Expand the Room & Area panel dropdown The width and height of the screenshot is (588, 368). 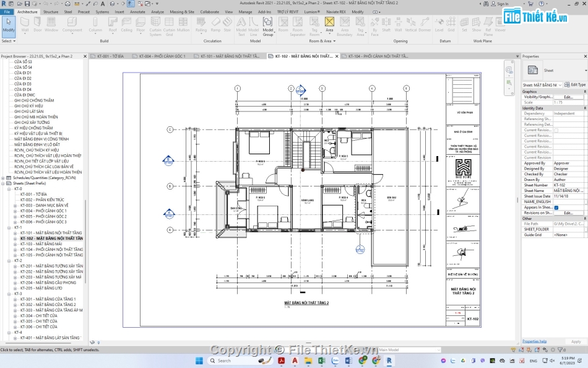322,41
